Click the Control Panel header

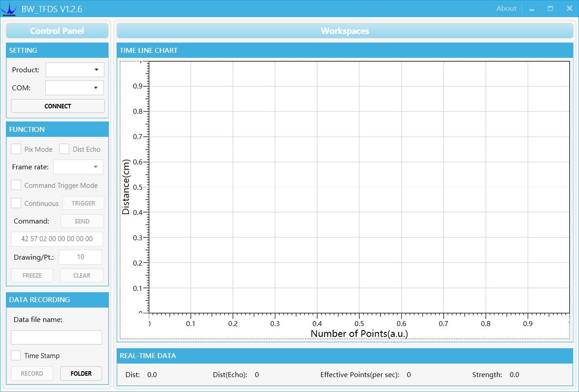(57, 31)
